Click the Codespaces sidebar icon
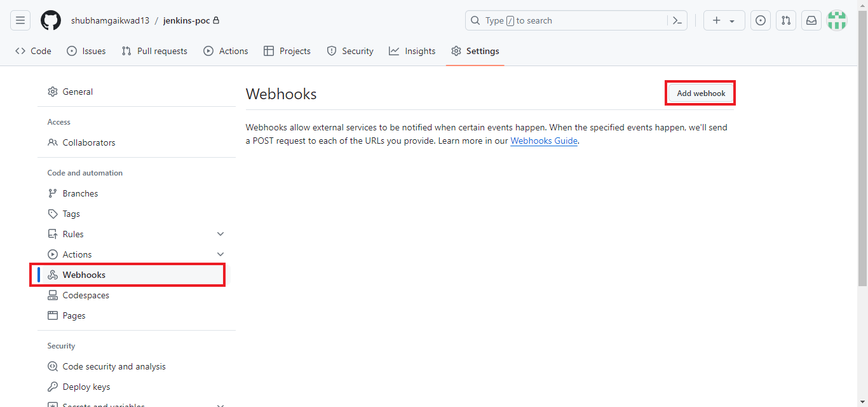This screenshot has height=407, width=868. coord(53,295)
